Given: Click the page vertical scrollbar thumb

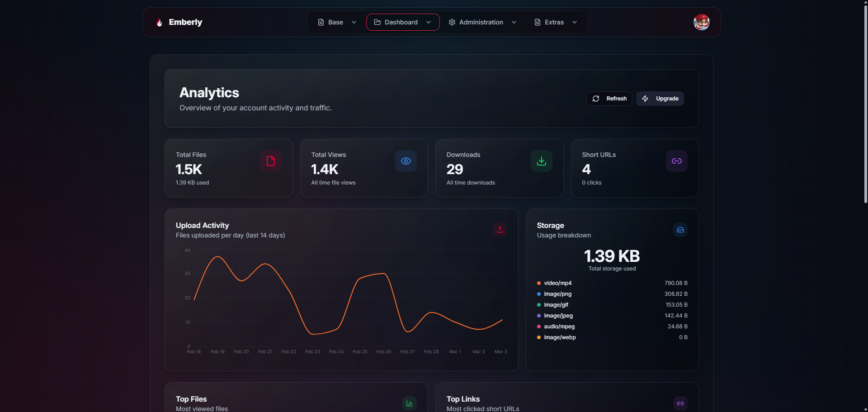Looking at the screenshot, I should point(865,104).
